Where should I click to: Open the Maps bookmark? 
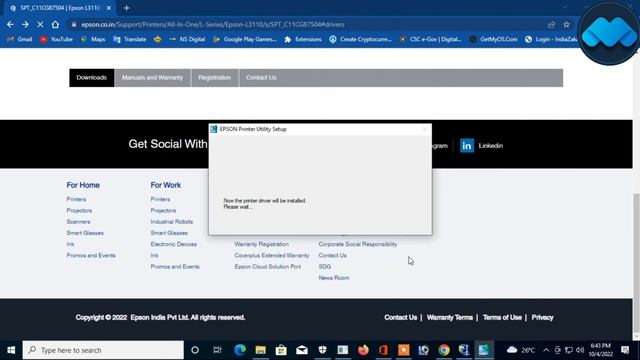93,39
